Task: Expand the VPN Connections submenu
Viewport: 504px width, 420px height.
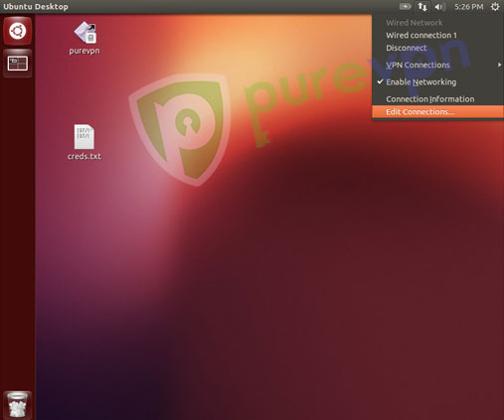Action: 437,65
